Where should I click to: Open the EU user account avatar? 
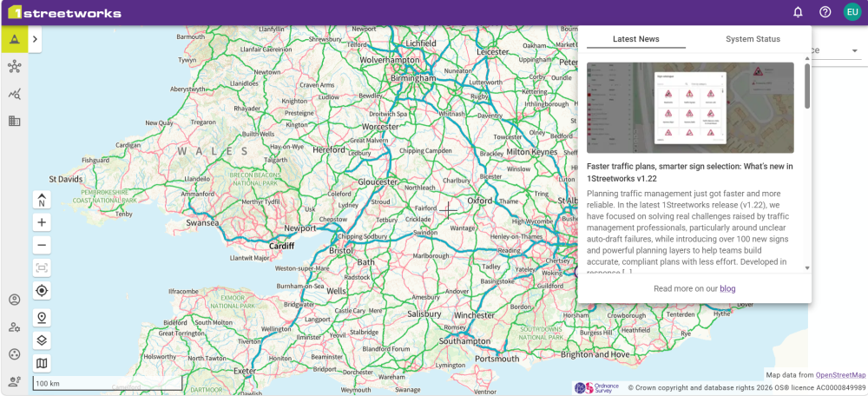click(852, 12)
